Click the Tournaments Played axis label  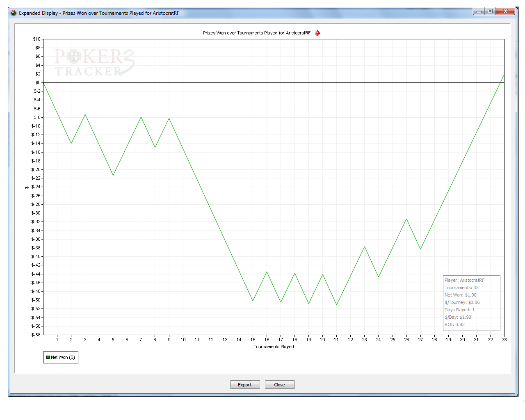point(274,347)
